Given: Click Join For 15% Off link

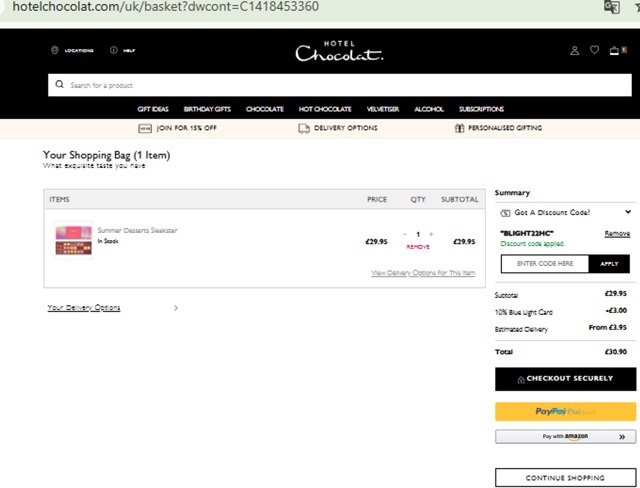Looking at the screenshot, I should tap(187, 128).
